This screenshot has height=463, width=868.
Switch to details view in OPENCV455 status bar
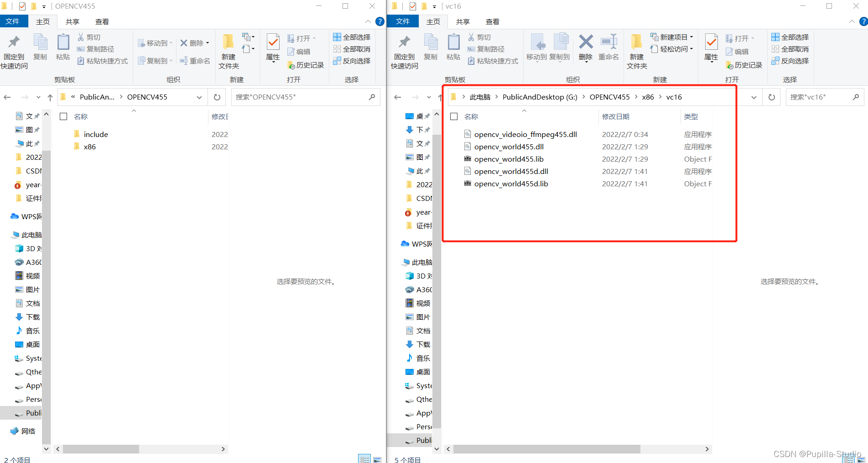pos(364,459)
